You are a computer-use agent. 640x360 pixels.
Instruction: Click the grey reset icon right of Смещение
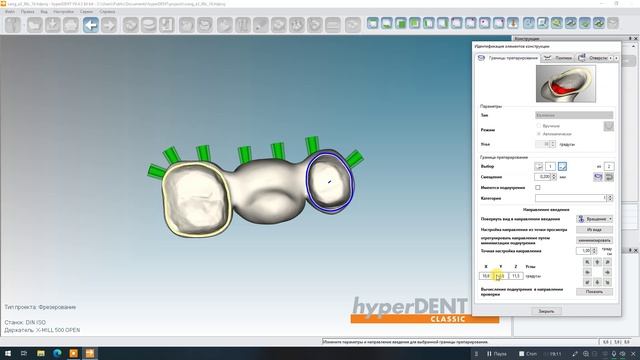pyautogui.click(x=609, y=177)
